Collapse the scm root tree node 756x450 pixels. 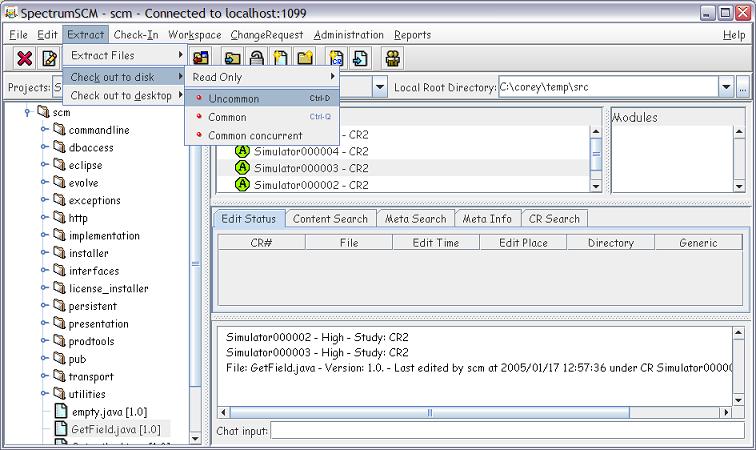[27, 112]
